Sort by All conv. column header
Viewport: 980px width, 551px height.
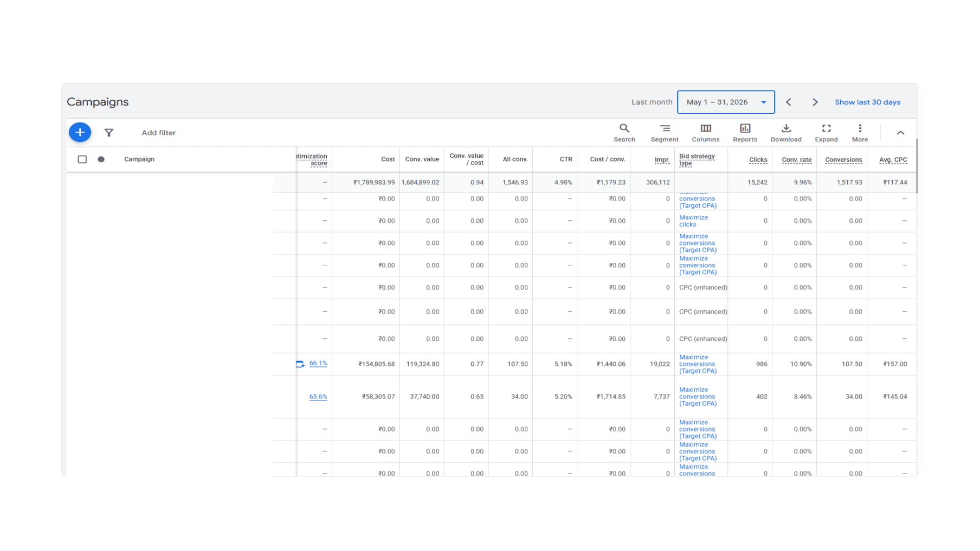click(x=515, y=159)
